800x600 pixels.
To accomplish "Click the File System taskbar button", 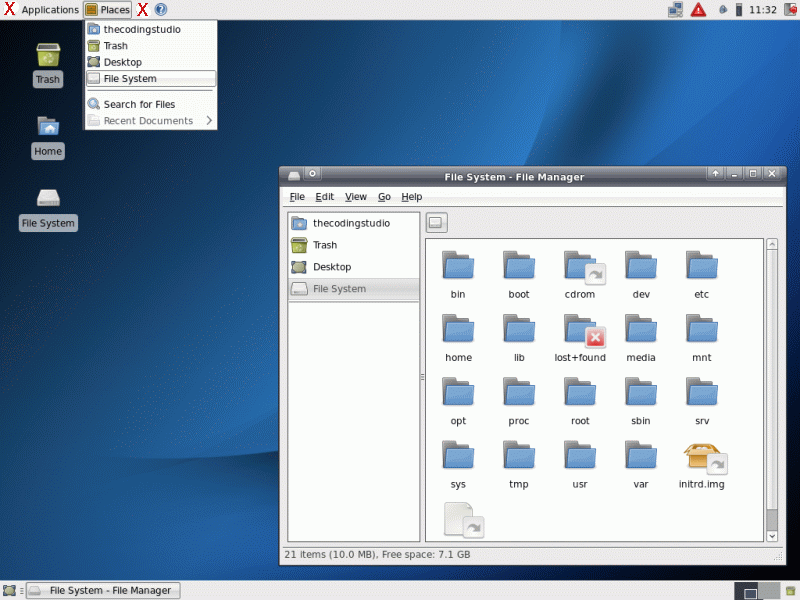I will (x=104, y=590).
